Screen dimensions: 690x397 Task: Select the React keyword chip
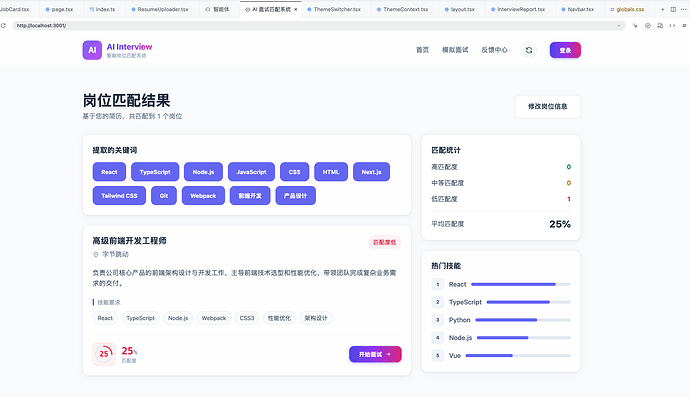109,172
